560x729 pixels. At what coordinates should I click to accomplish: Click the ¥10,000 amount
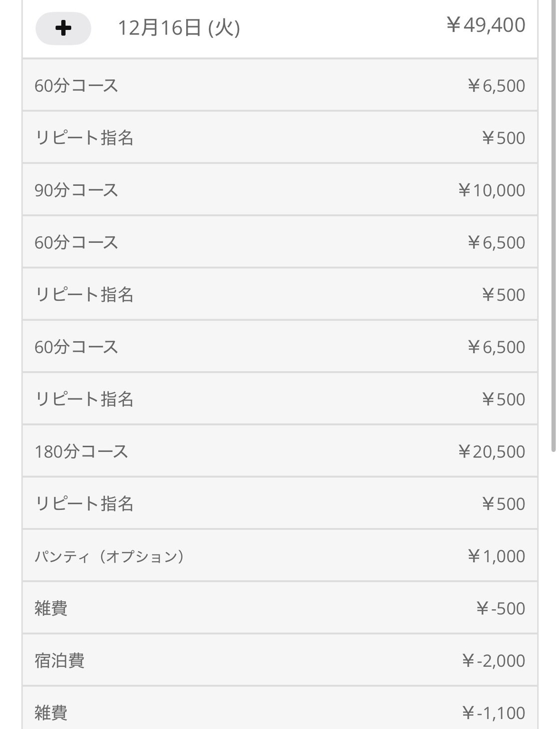(x=492, y=190)
